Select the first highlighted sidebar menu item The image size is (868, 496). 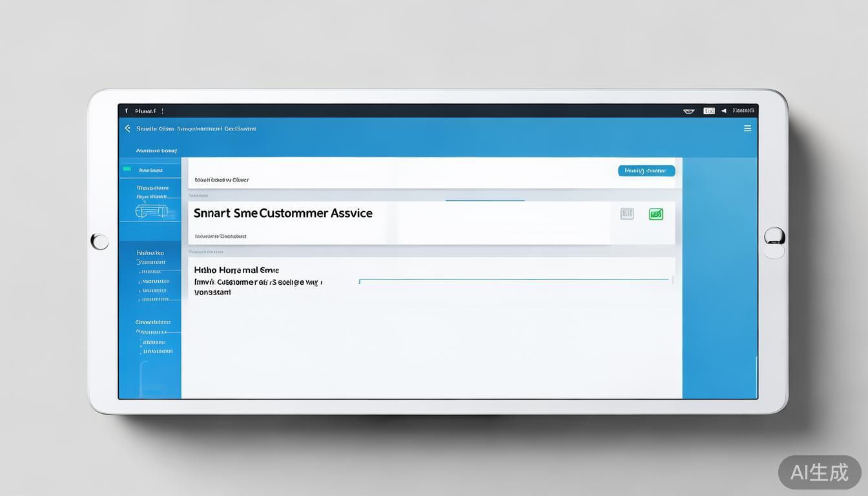coord(151,170)
